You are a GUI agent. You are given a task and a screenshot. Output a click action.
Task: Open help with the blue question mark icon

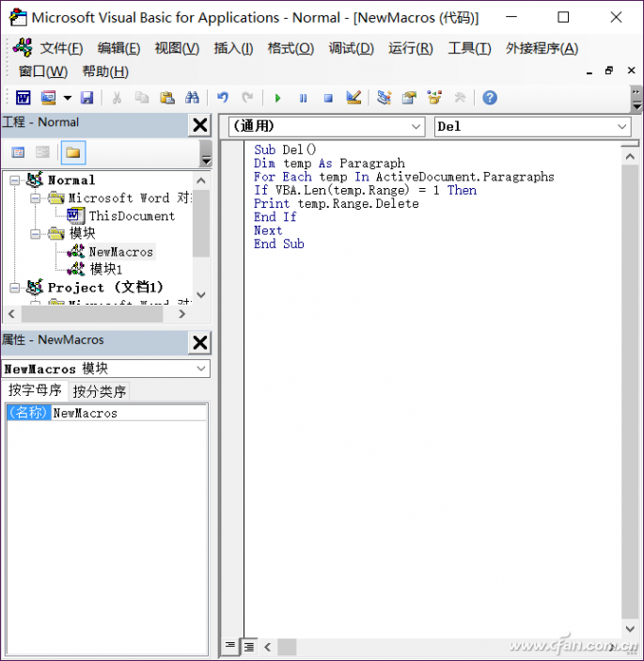click(x=489, y=98)
